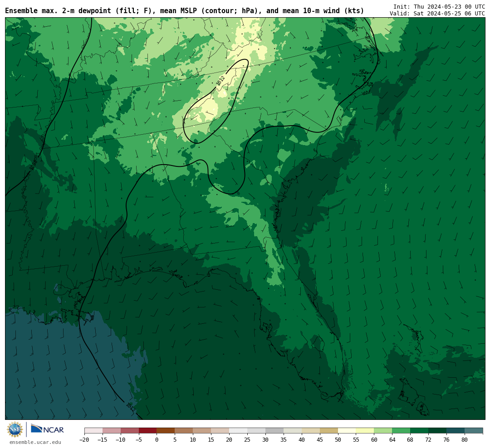Pick the gray swatch between 30 and 35

274,431
